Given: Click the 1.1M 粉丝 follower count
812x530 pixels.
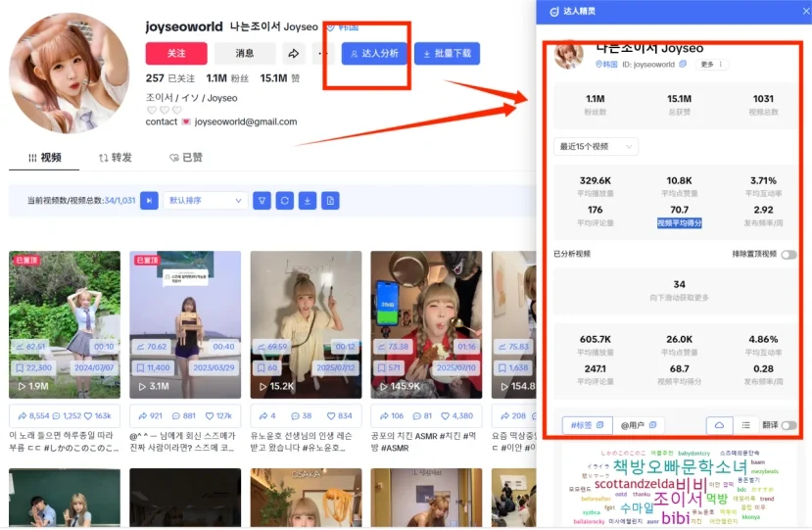Looking at the screenshot, I should point(227,78).
